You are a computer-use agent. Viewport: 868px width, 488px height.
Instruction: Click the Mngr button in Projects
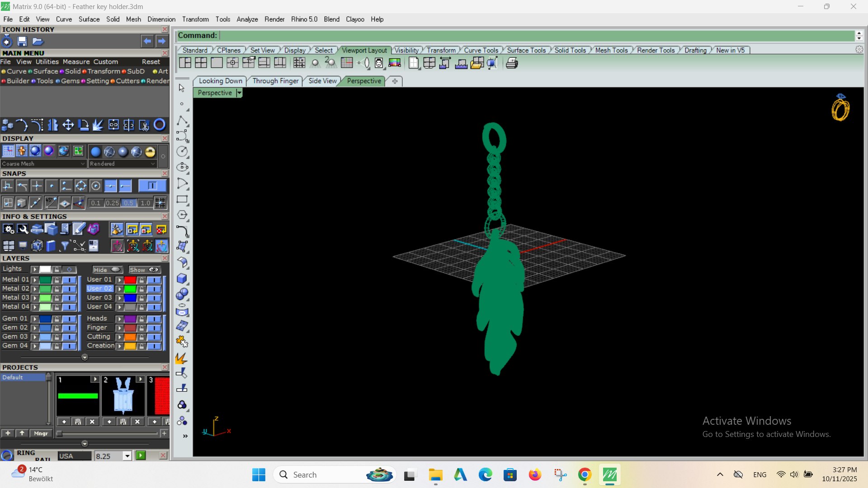point(41,433)
